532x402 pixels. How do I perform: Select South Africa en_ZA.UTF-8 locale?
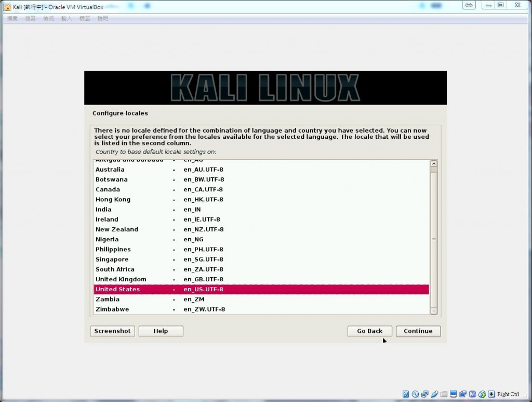tap(261, 269)
